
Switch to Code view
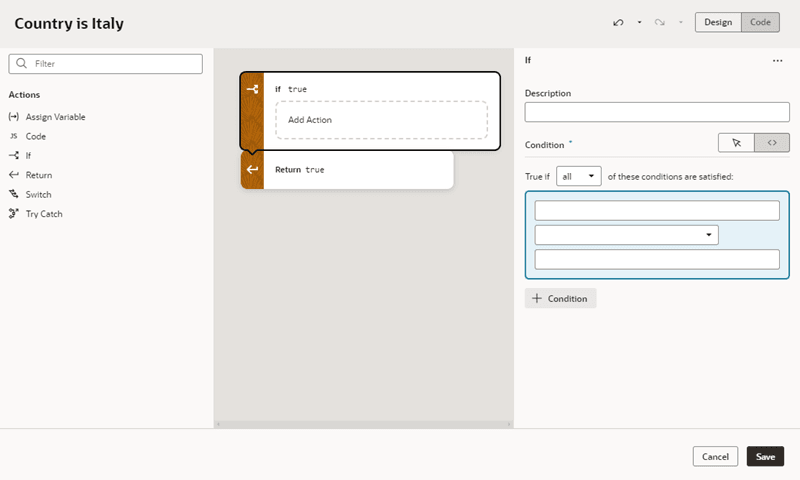point(760,22)
